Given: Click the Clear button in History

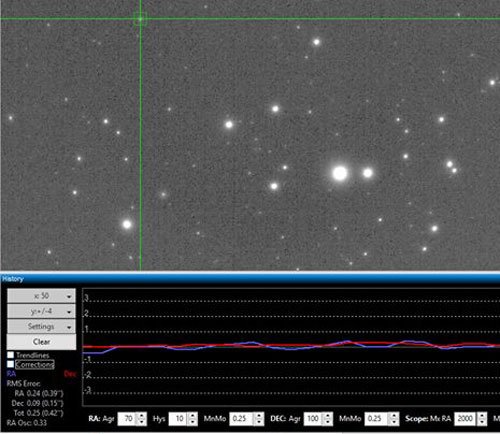Looking at the screenshot, I should (41, 342).
